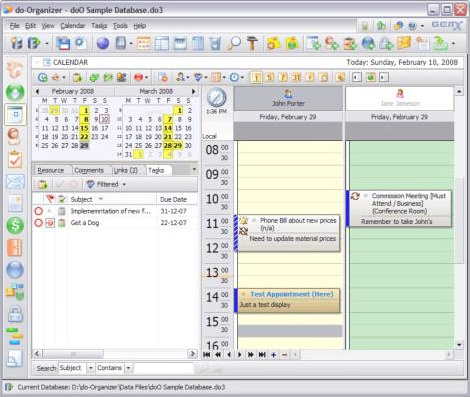Toggle the one-day view button

pos(256,77)
